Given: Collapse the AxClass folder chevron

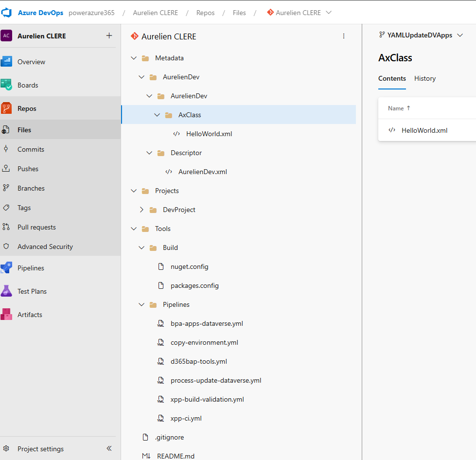Looking at the screenshot, I should [157, 115].
